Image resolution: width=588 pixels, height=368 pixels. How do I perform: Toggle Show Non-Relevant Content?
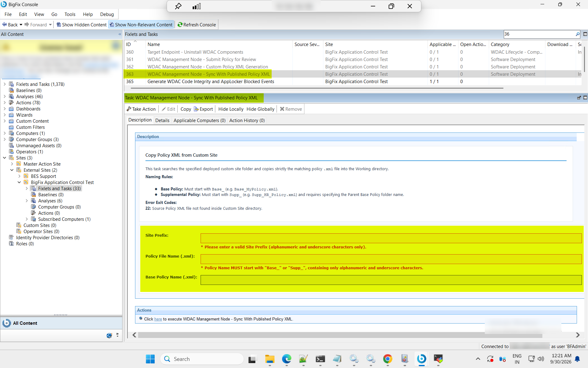click(141, 25)
